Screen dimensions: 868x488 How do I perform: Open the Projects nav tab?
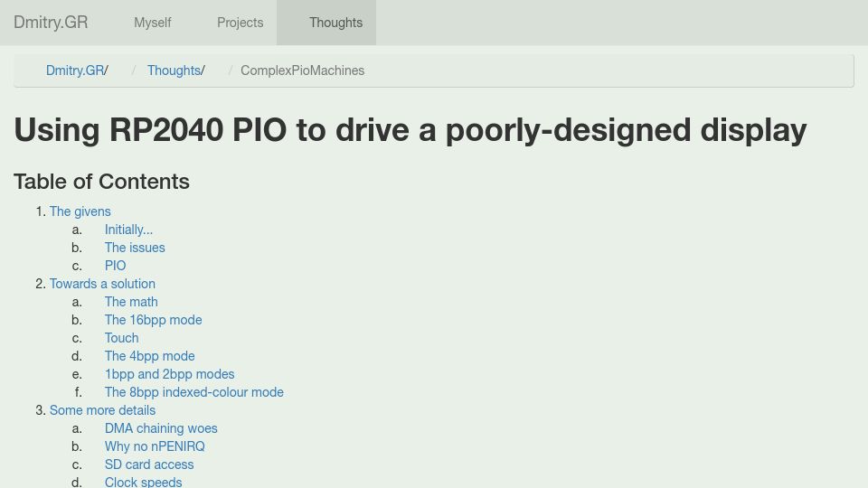point(241,23)
